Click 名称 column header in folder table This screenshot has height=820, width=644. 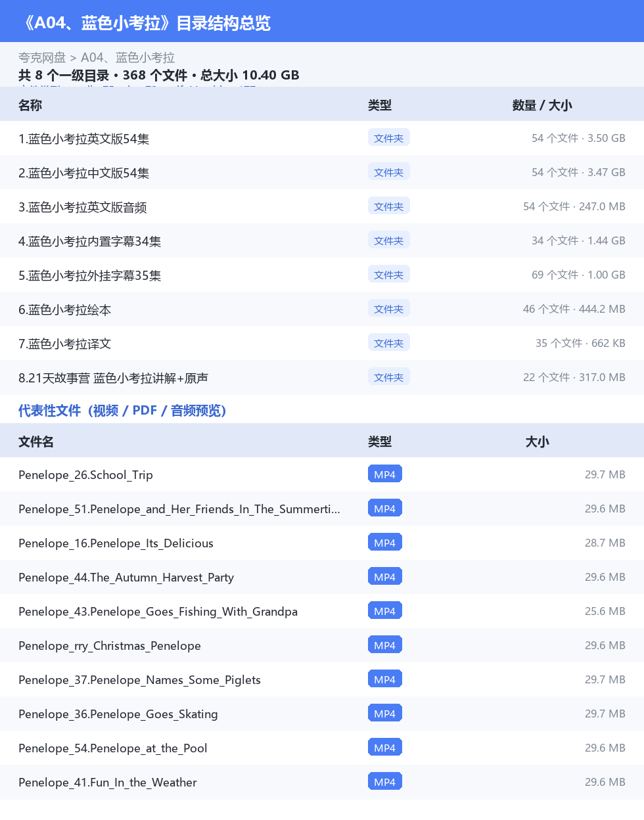pos(30,105)
